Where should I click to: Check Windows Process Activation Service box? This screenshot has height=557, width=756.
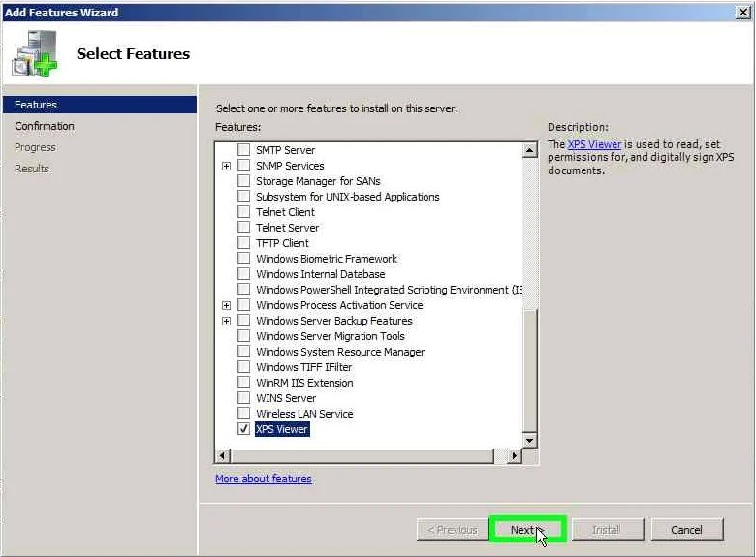click(x=244, y=304)
